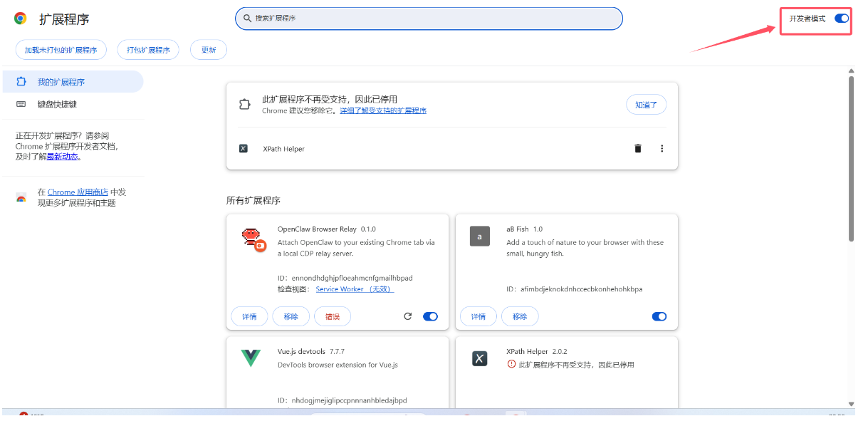Reload OpenClaw Browser Relay with the refresh icon
Image resolution: width=868 pixels, height=421 pixels.
(x=408, y=316)
